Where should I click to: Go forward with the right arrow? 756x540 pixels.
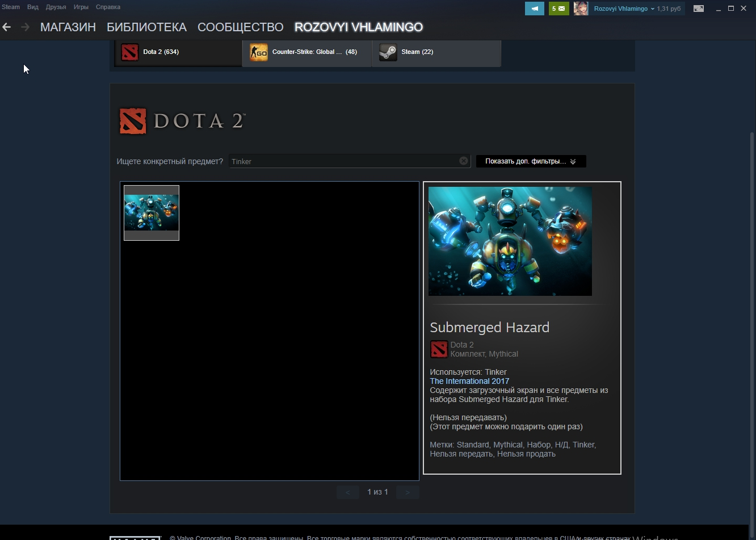click(25, 27)
